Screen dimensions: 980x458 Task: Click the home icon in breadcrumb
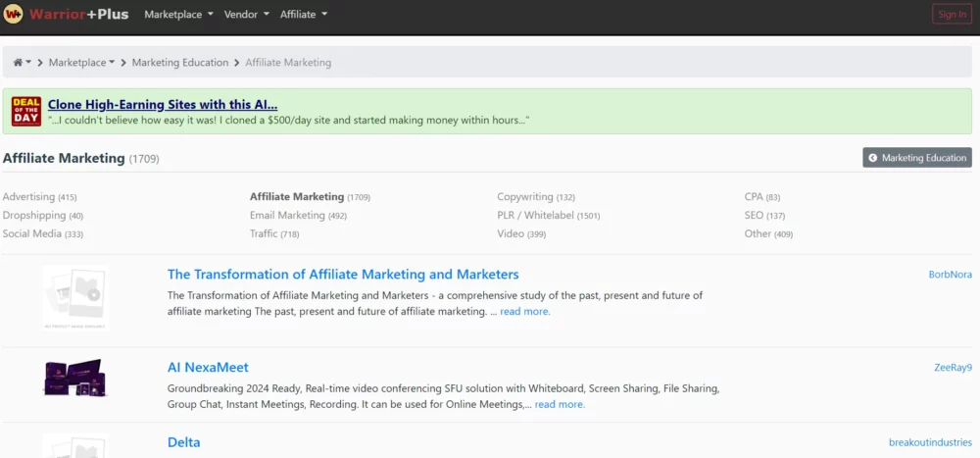tap(18, 63)
